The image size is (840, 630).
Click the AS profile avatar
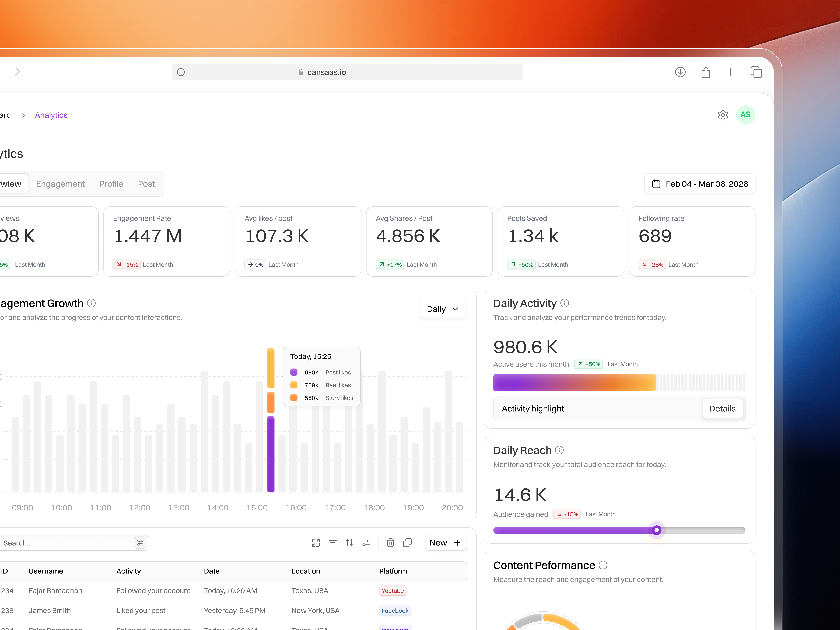point(745,115)
